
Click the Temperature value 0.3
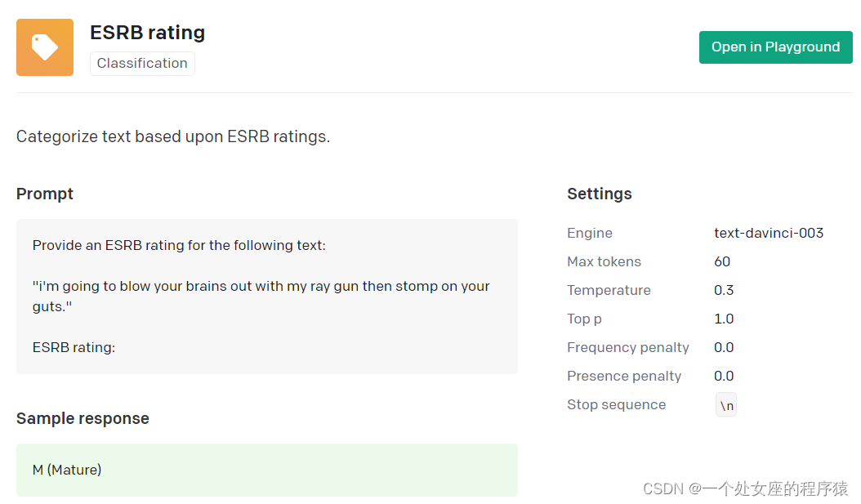tap(724, 290)
